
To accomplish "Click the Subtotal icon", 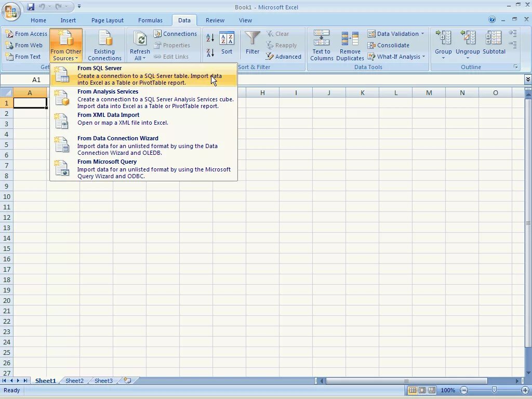I will tap(494, 37).
